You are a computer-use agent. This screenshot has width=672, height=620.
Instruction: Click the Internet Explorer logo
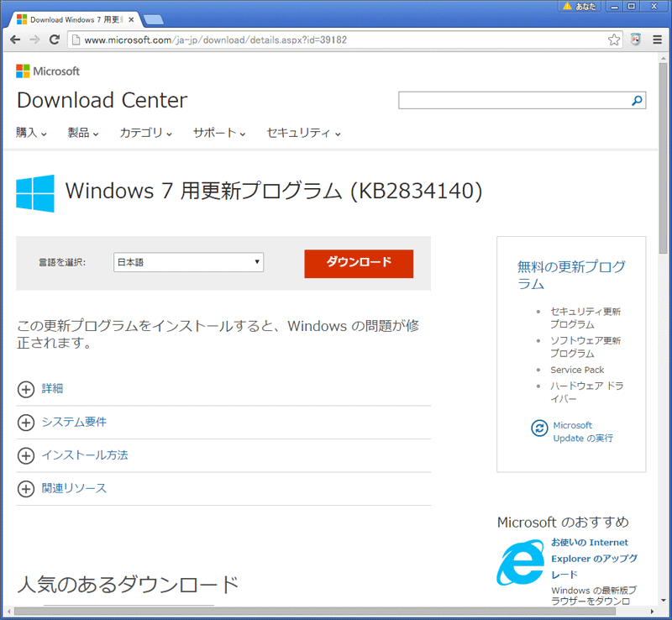click(521, 562)
